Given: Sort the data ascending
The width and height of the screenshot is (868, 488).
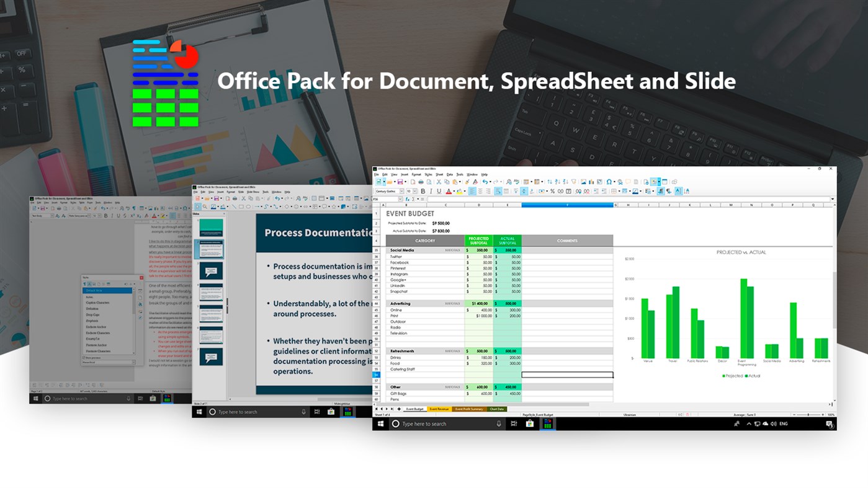Looking at the screenshot, I should [x=558, y=181].
